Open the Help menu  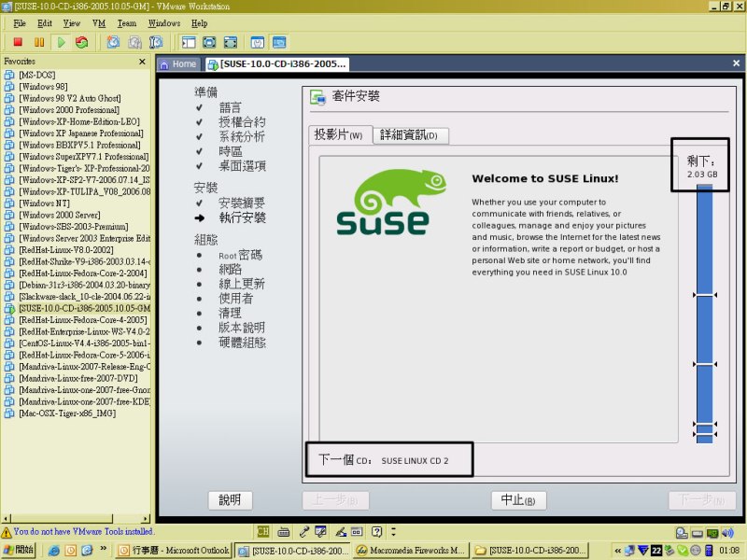click(200, 23)
